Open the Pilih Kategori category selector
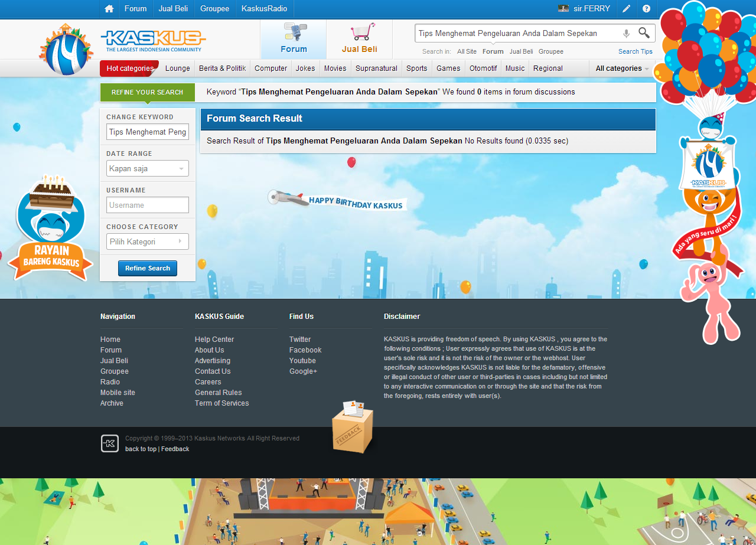This screenshot has height=545, width=756. [148, 242]
